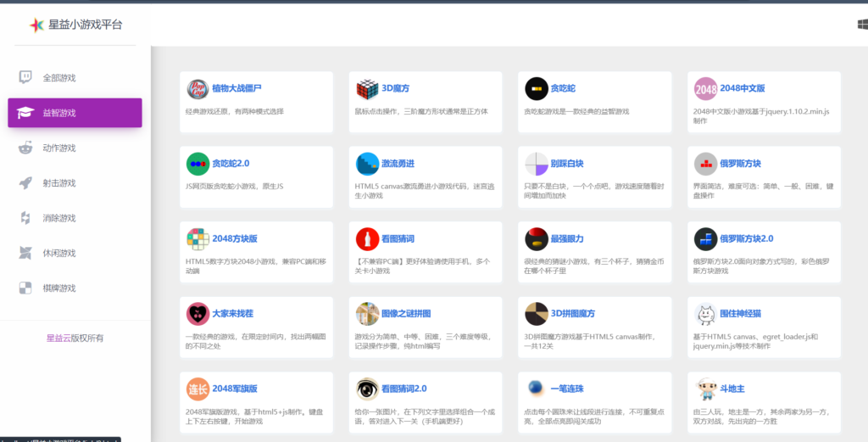Click the 动作游戏 sidebar icon

pyautogui.click(x=25, y=148)
